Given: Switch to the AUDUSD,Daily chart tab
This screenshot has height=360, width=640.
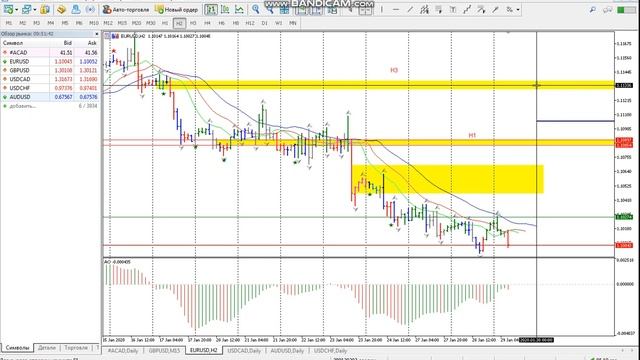Looking at the screenshot, I should click(x=287, y=351).
